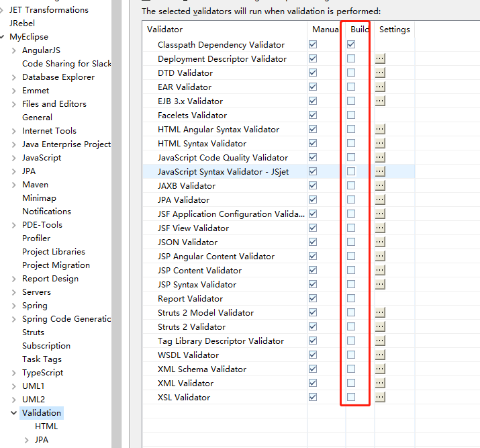Expand the Maven node

coord(14,185)
